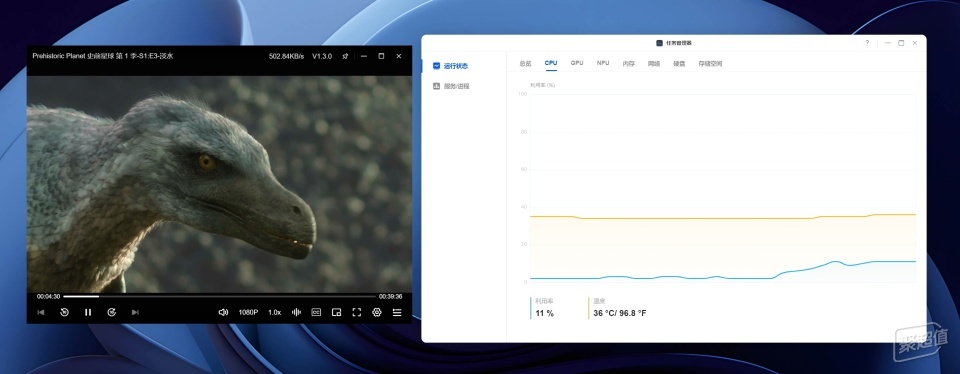The height and width of the screenshot is (374, 960).
Task: Enable picture-in-picture mode
Action: coord(336,312)
